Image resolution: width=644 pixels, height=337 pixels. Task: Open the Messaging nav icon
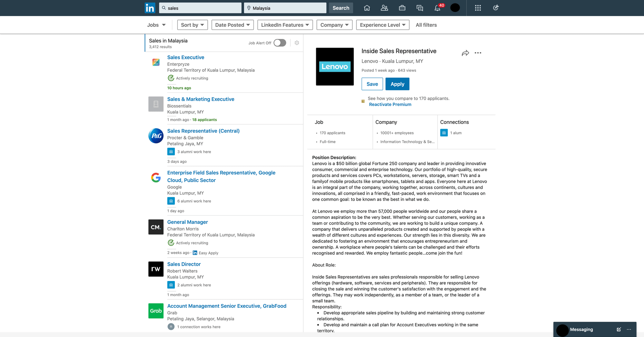[x=420, y=8]
